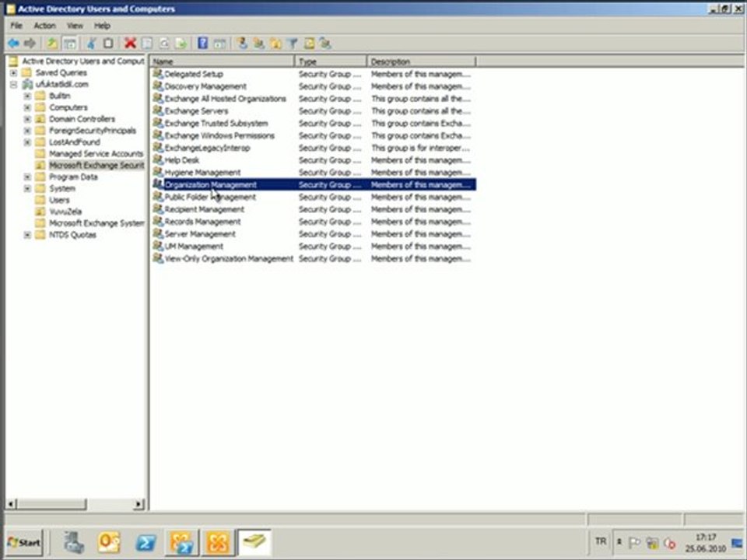Collapse the ufuktatlidil.com domain node
Viewport: 747px width, 560px height.
coord(14,84)
